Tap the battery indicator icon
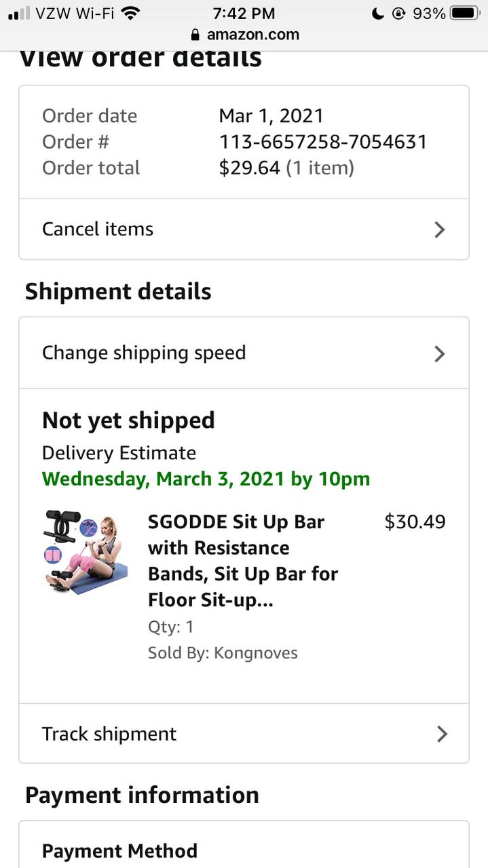 click(x=464, y=13)
